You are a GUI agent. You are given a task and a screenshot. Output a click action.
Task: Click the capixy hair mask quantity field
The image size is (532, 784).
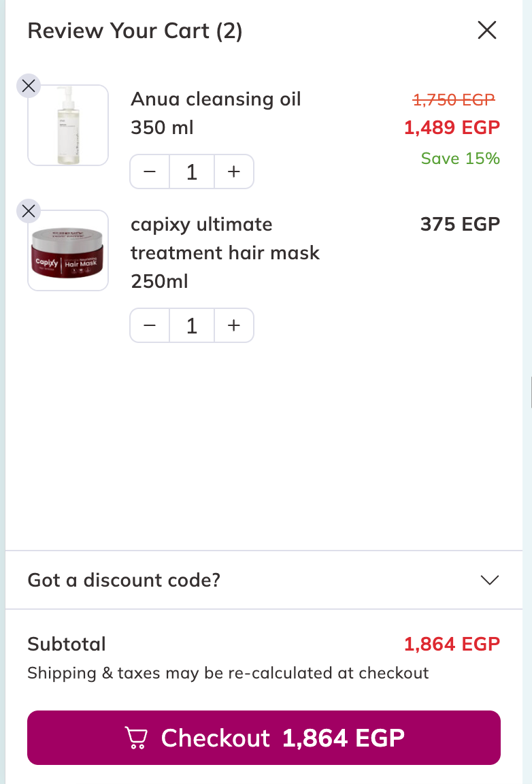192,325
